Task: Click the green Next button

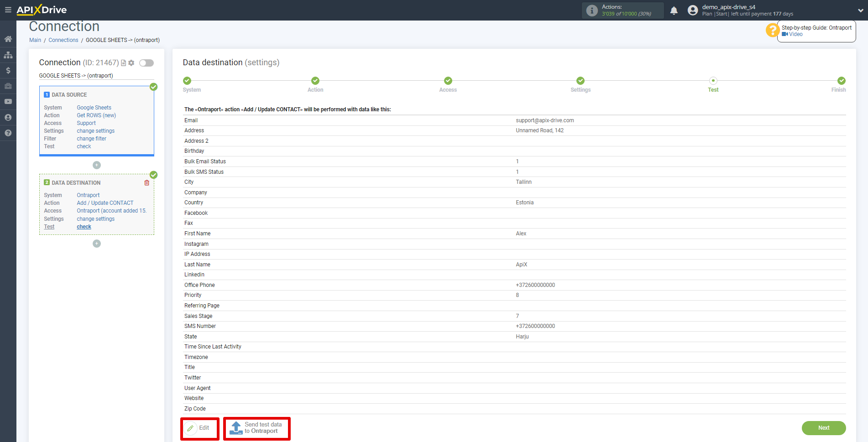Action: [824, 428]
